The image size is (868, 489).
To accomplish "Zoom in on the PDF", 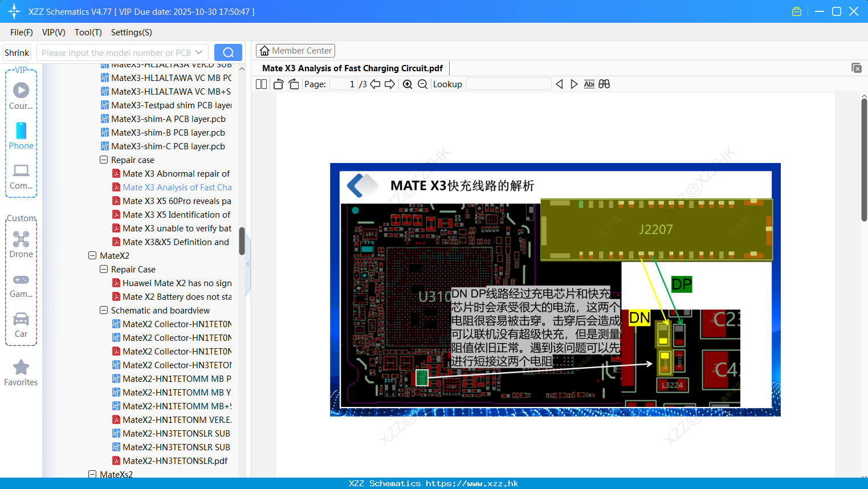I will point(407,84).
